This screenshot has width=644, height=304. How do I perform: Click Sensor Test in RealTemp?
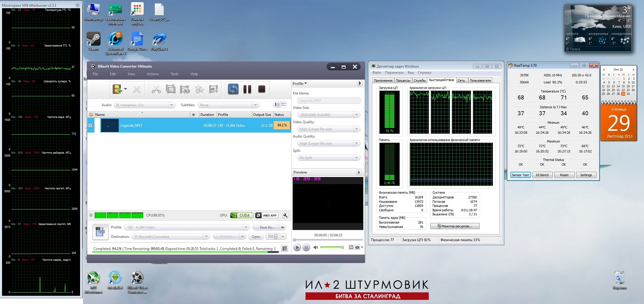(520, 175)
